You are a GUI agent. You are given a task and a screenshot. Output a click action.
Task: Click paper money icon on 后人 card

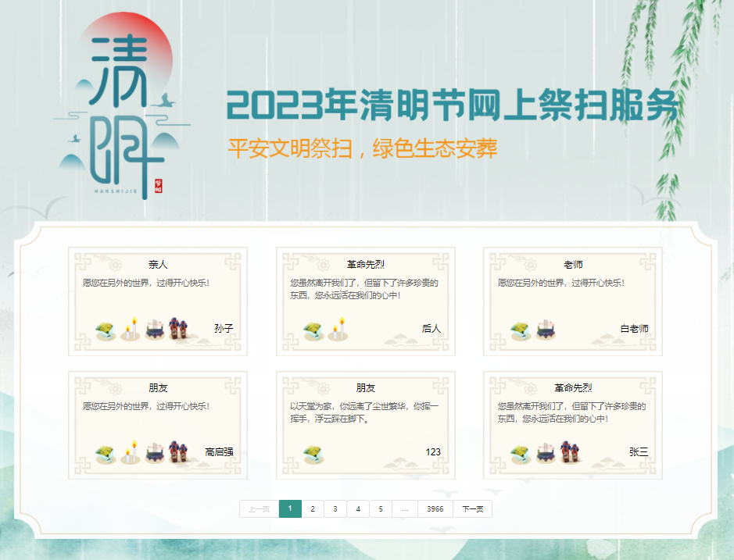tap(313, 330)
